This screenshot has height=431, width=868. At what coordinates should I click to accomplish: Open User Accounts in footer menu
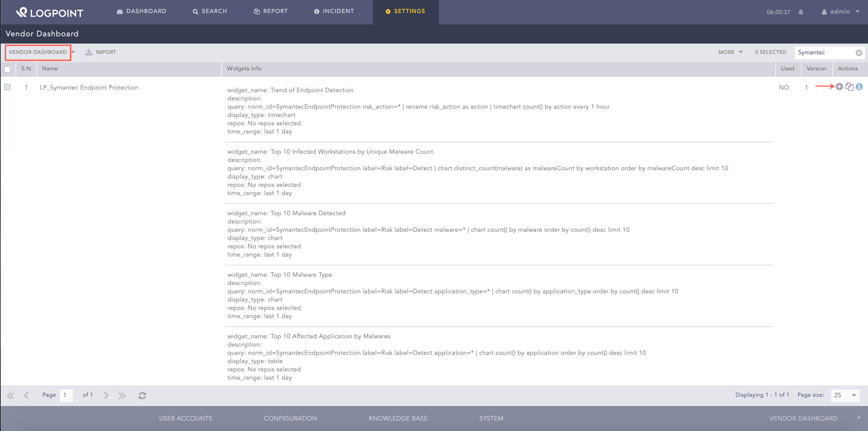tap(186, 419)
